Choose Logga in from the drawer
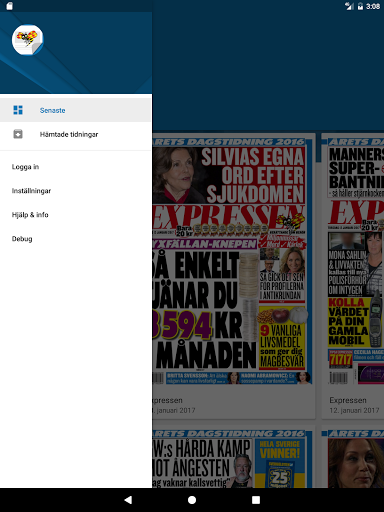Screen dimensions: 384x512 (76, 167)
